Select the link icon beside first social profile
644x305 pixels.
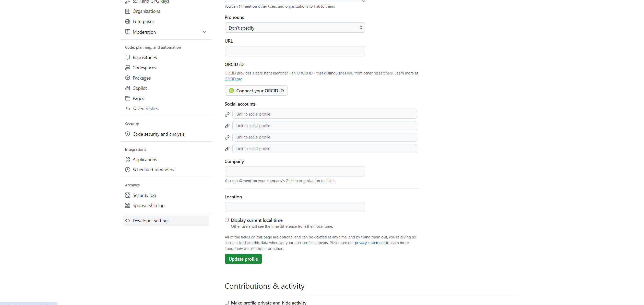227,114
